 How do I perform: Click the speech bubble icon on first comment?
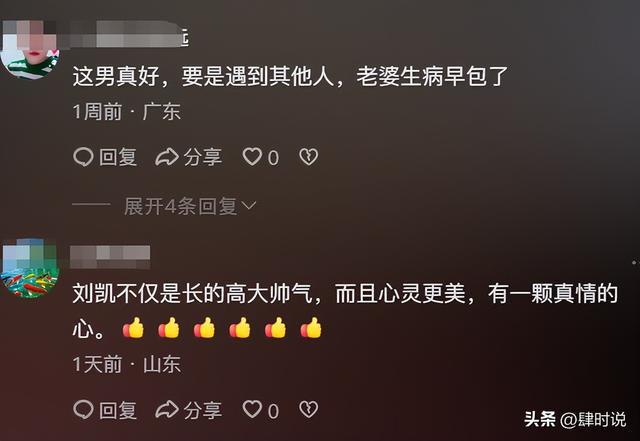pyautogui.click(x=83, y=157)
